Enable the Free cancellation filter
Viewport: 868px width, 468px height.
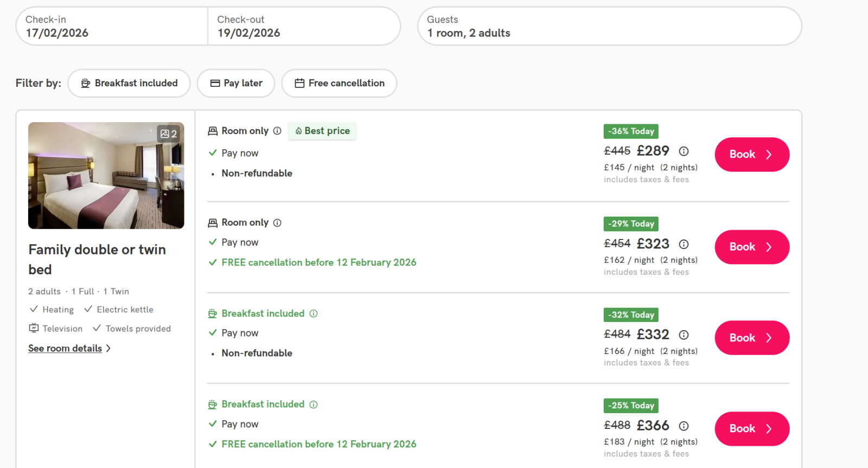click(339, 83)
